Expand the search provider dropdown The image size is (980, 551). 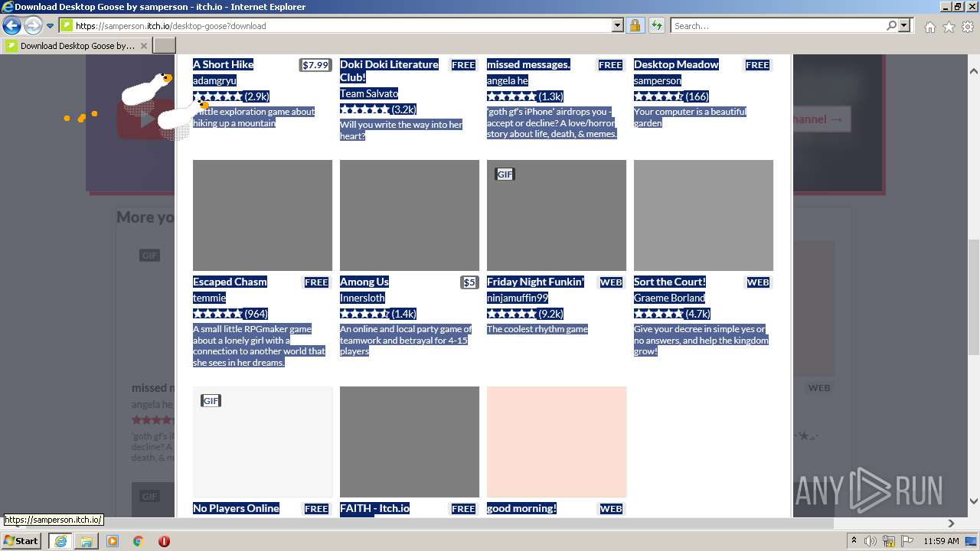point(904,25)
